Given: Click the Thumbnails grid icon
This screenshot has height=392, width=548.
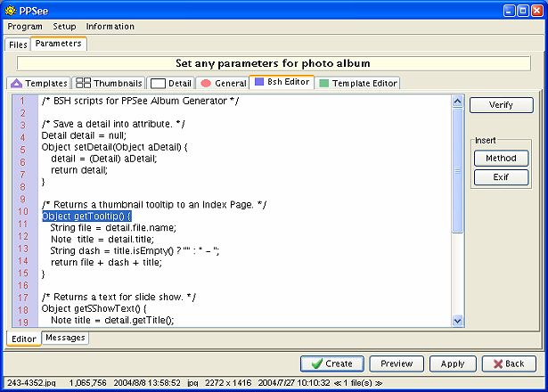Looking at the screenshot, I should tap(83, 83).
